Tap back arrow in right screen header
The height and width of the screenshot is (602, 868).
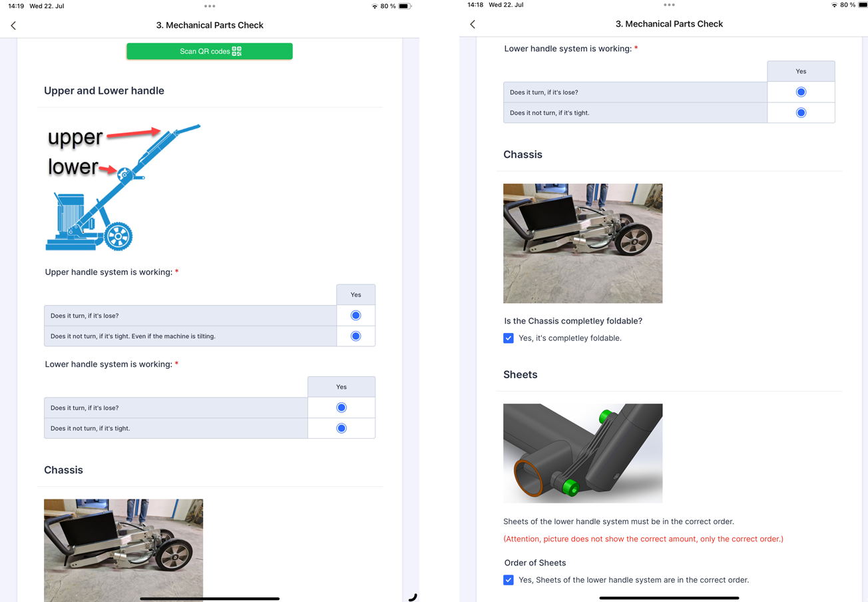473,24
